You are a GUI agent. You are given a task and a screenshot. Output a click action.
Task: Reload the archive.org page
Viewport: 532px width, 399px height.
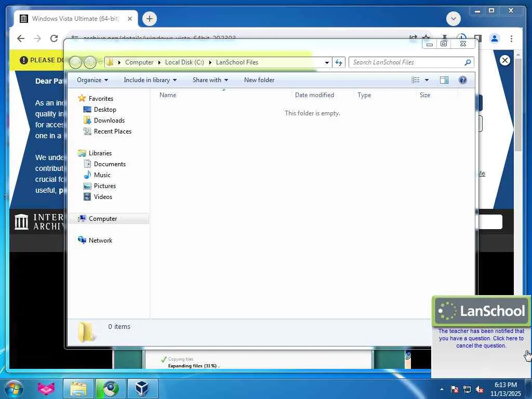pos(54,38)
